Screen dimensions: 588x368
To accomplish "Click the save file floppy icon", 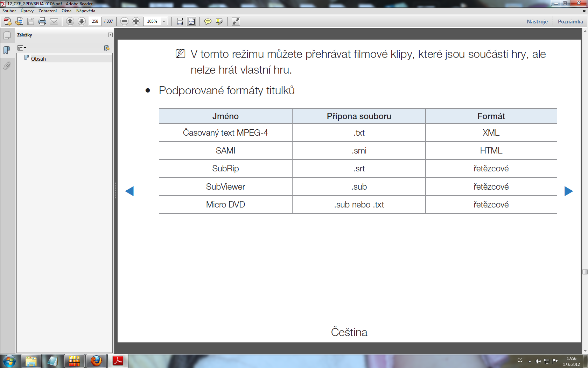I will pos(31,21).
